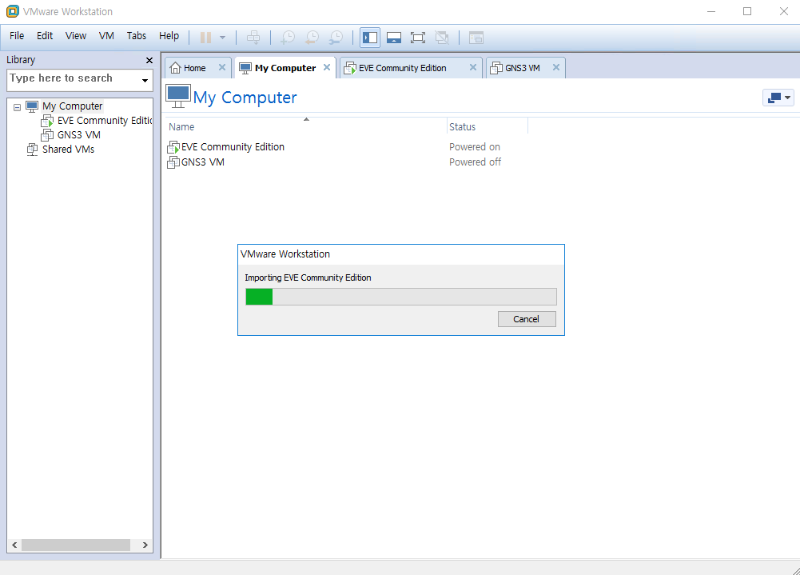Click the console view icon in toolbar
Screen dimensions: 800x575
coord(477,37)
